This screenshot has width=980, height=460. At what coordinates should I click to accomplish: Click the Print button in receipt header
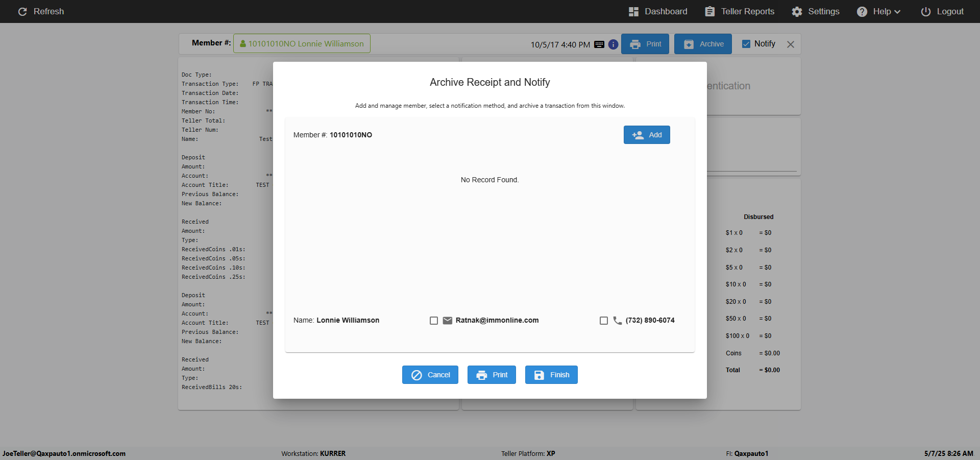pyautogui.click(x=645, y=44)
